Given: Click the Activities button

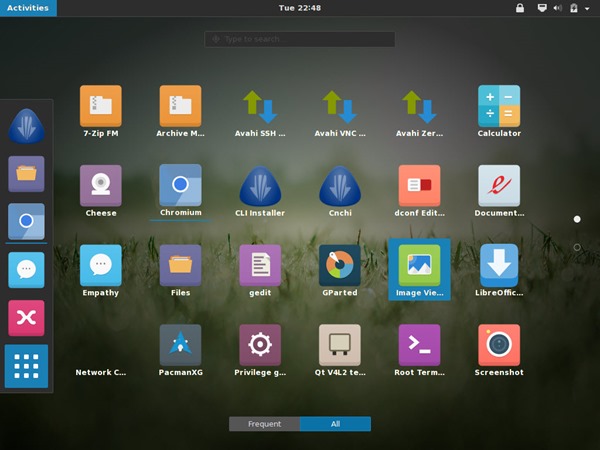Looking at the screenshot, I should tap(28, 8).
